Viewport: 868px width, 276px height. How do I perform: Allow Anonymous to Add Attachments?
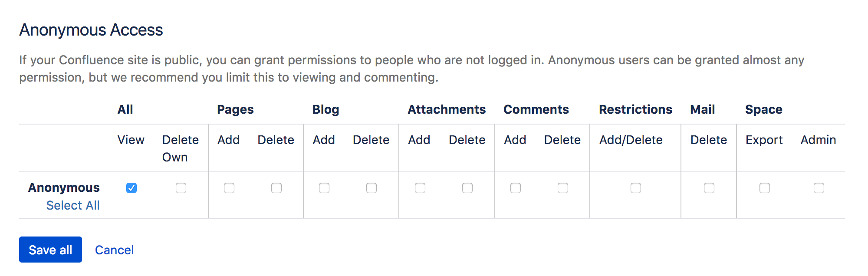(420, 188)
